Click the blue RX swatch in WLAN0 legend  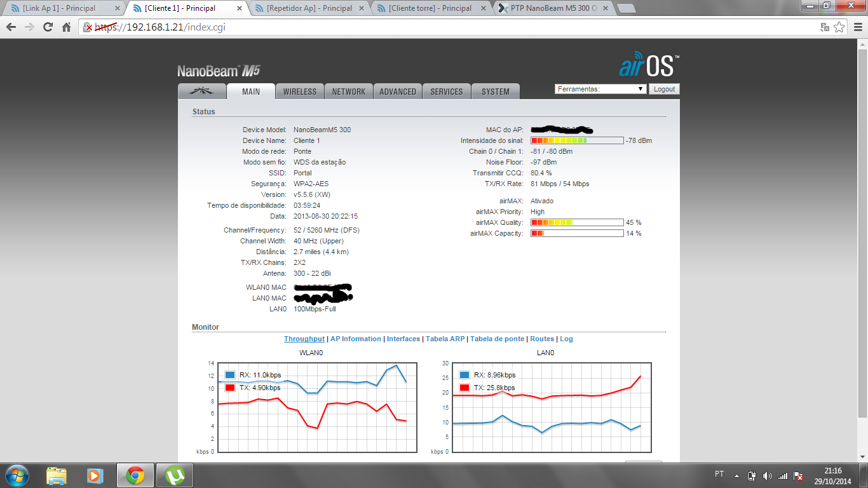click(x=229, y=375)
